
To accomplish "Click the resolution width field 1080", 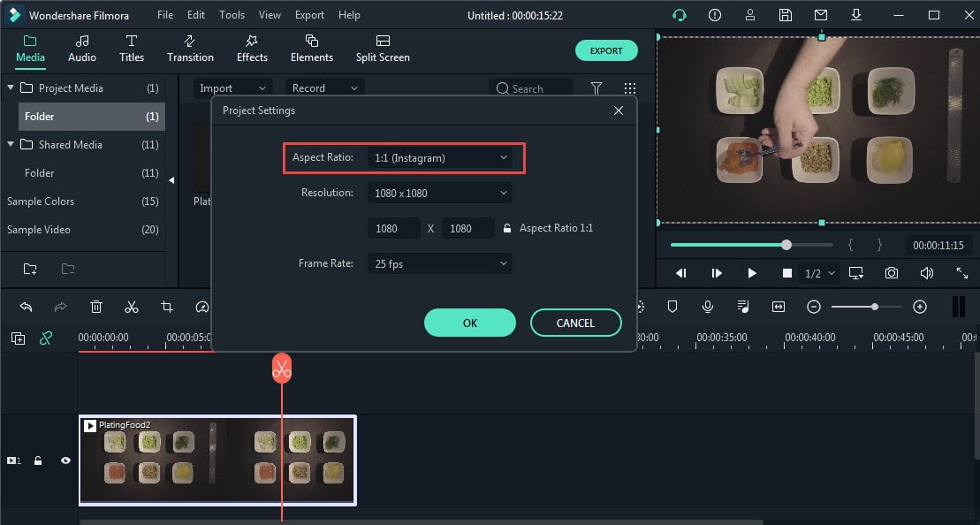I will 394,228.
